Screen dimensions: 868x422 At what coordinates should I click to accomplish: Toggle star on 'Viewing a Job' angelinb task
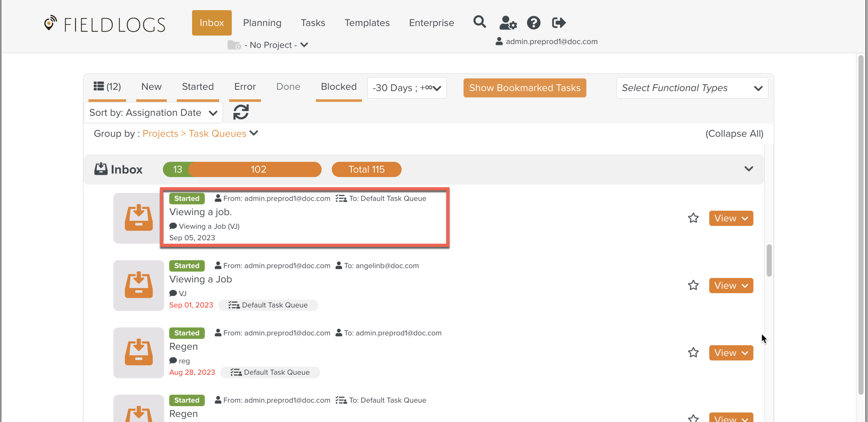(693, 285)
